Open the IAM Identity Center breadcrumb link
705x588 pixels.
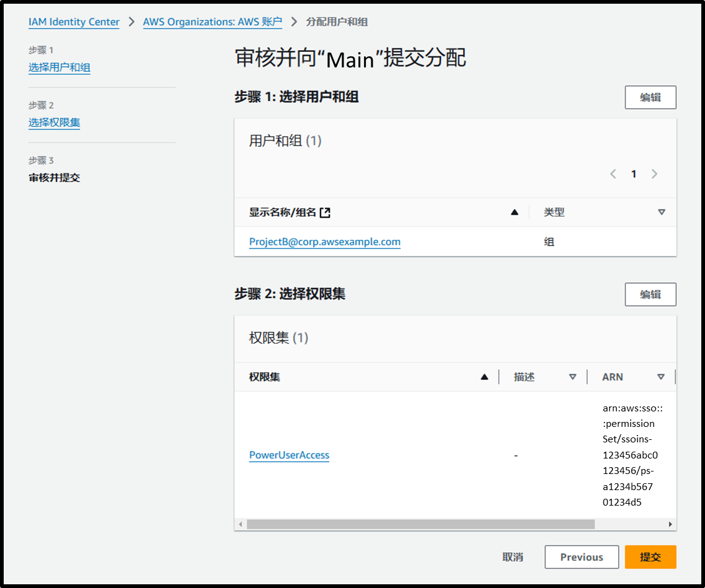click(74, 22)
